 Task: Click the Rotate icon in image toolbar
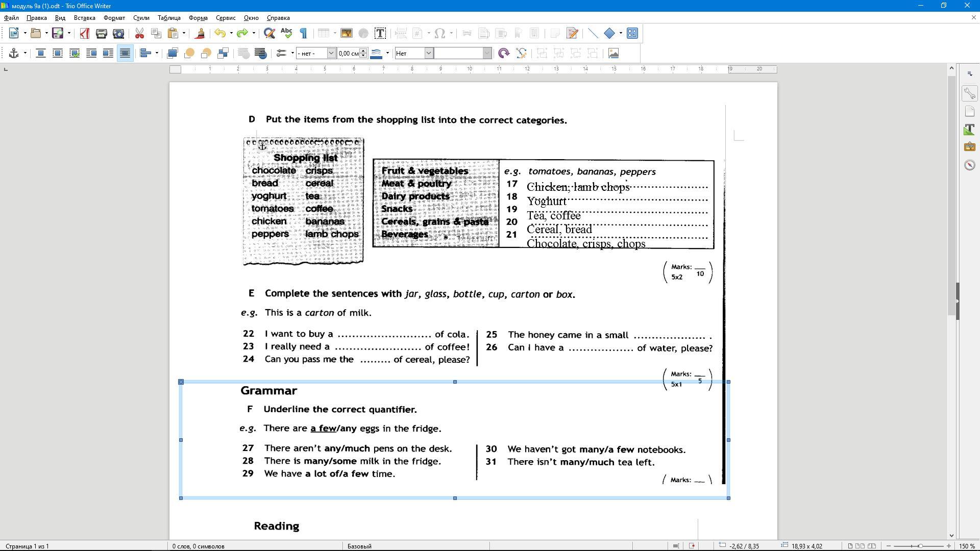click(504, 53)
